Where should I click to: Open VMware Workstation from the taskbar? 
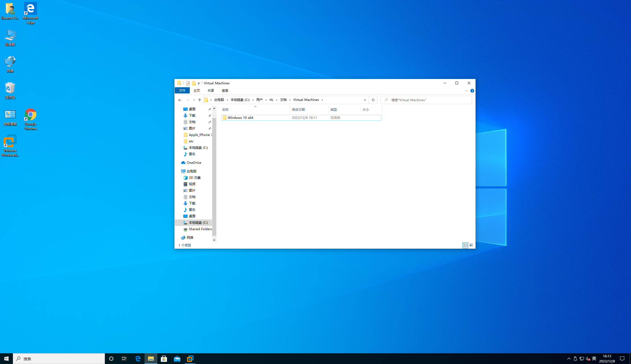coord(190,359)
